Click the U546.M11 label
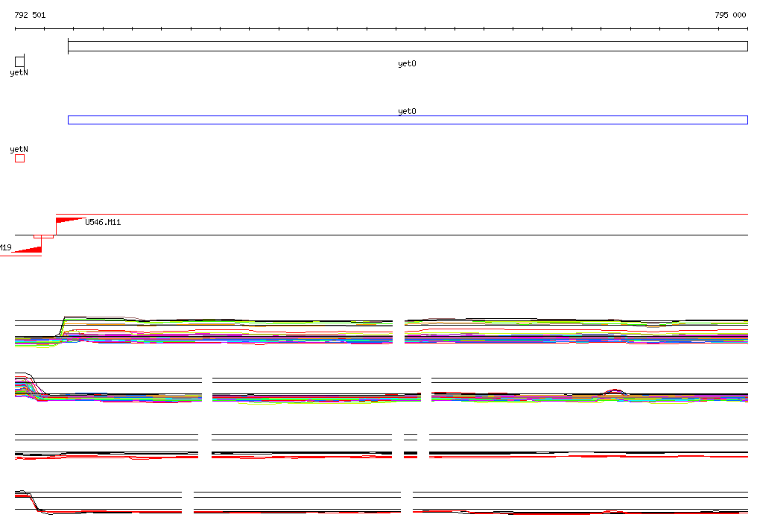Screen dimensions: 763x532 tap(103, 223)
